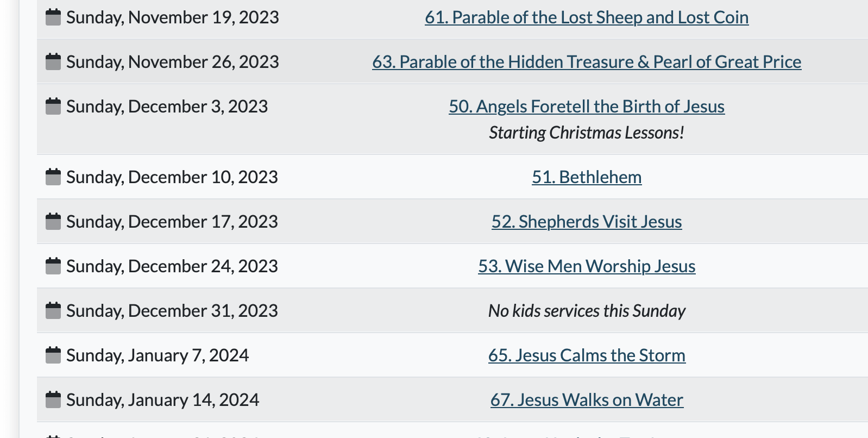Screen dimensions: 868x438
Task: Click calendar icon beside January 7, 2024
Action: (x=53, y=355)
